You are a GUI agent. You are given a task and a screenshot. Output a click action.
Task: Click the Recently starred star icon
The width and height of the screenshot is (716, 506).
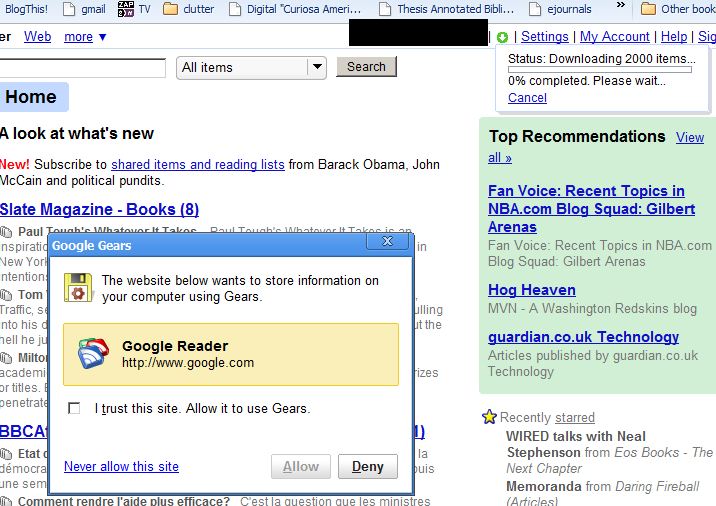489,416
